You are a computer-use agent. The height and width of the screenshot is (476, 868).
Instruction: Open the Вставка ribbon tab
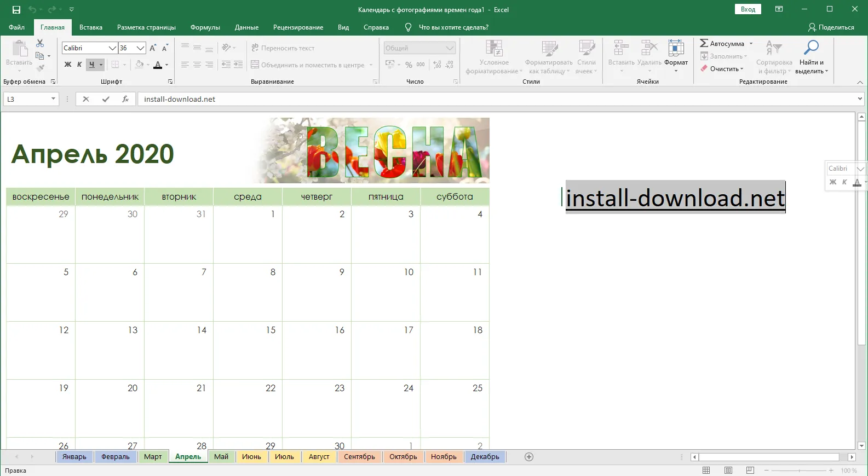click(x=90, y=27)
